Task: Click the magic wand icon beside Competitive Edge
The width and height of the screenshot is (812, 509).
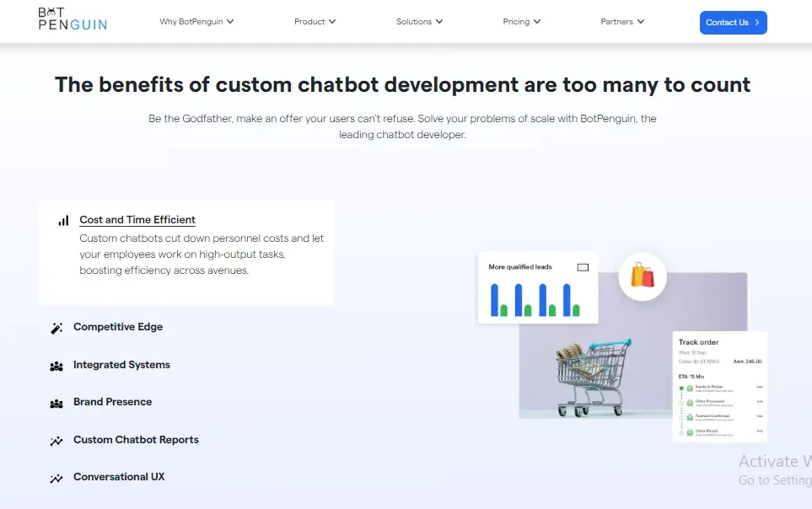Action: (56, 328)
